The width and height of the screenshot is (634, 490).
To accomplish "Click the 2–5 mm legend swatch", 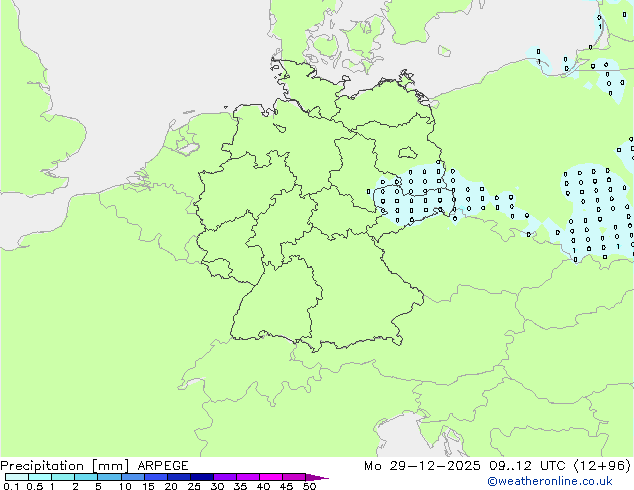I will tap(86, 477).
